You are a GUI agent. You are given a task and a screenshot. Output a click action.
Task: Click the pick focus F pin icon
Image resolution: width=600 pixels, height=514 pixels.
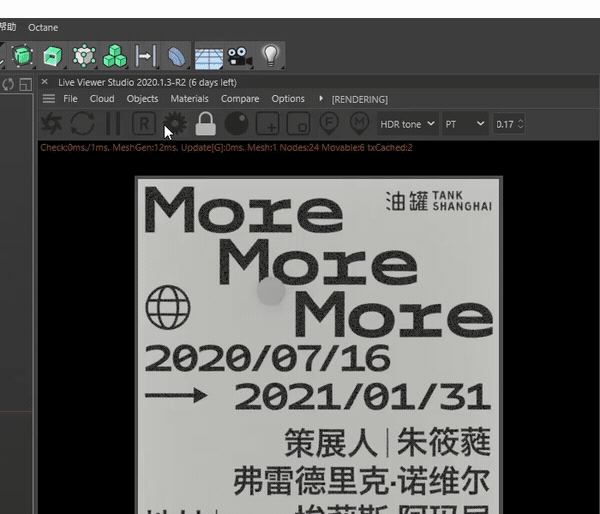click(x=329, y=124)
